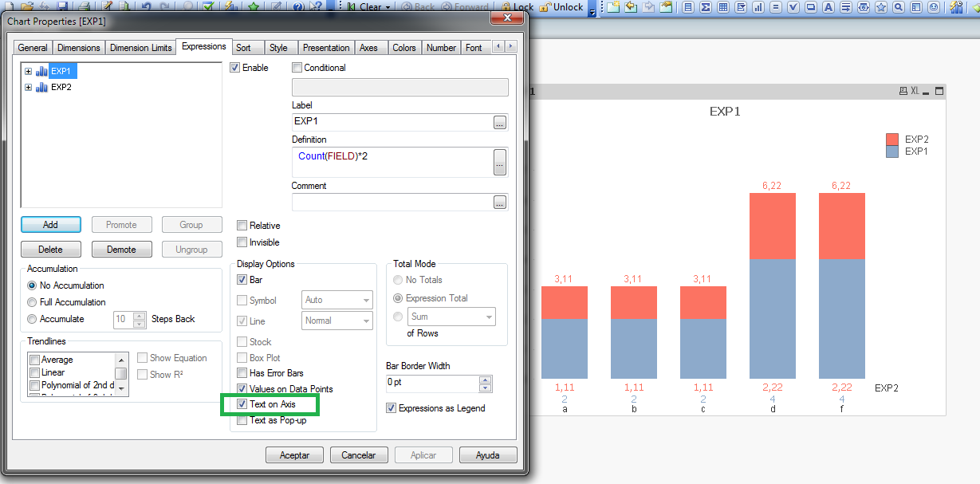Click the Time Chart Wizard icon
This screenshot has height=484, width=980.
click(957, 7)
